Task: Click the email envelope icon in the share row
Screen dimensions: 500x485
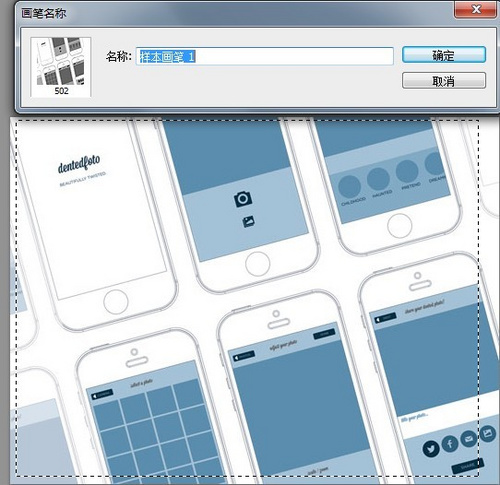Action: (469, 439)
